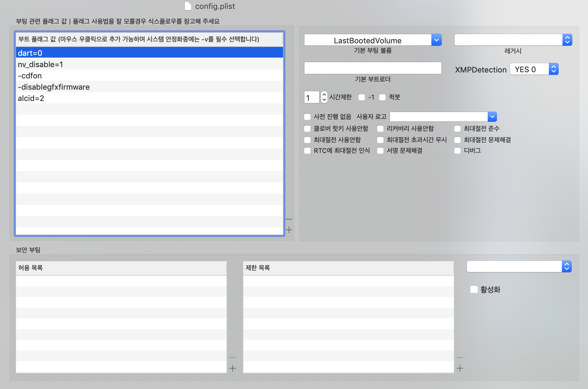Click the LastBootedVolume text field
This screenshot has width=588, height=389.
pos(368,40)
